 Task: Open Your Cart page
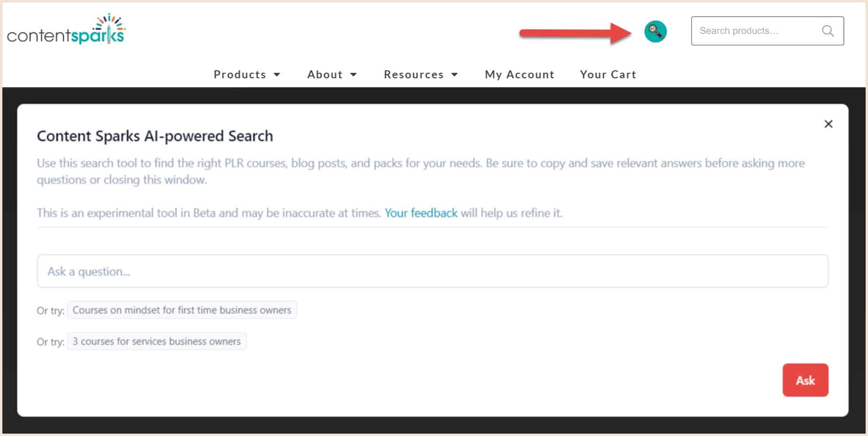608,75
